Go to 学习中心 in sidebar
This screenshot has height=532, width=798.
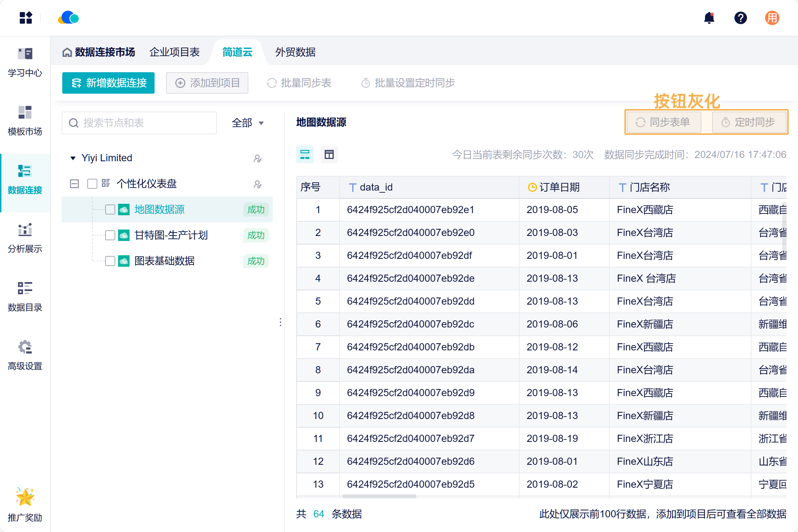25,62
